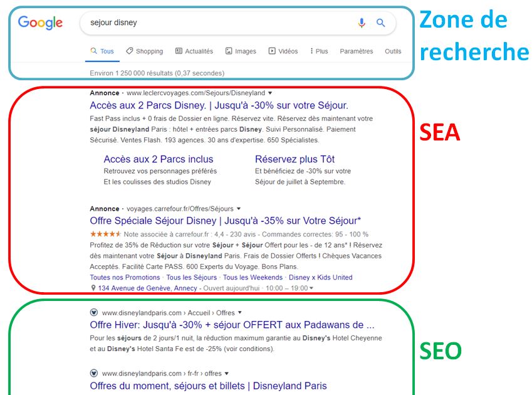The image size is (532, 395).
Task: Click the "Toutes nos Promotions" sitelink
Action: point(125,277)
